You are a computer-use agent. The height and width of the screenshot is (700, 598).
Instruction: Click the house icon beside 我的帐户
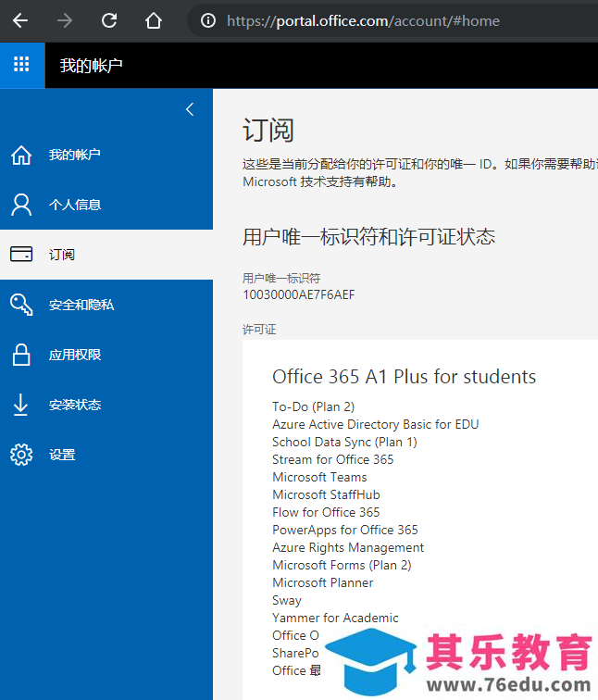(x=21, y=155)
